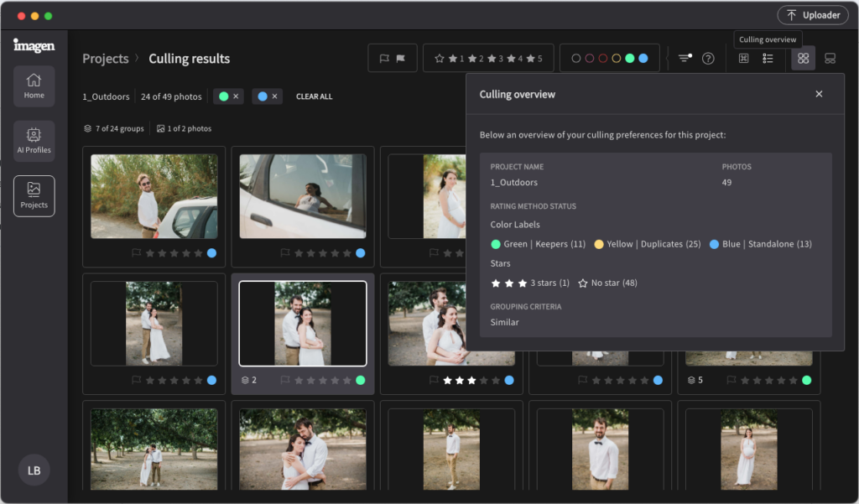
Task: Switch to AI Profiles section
Action: coord(34,141)
